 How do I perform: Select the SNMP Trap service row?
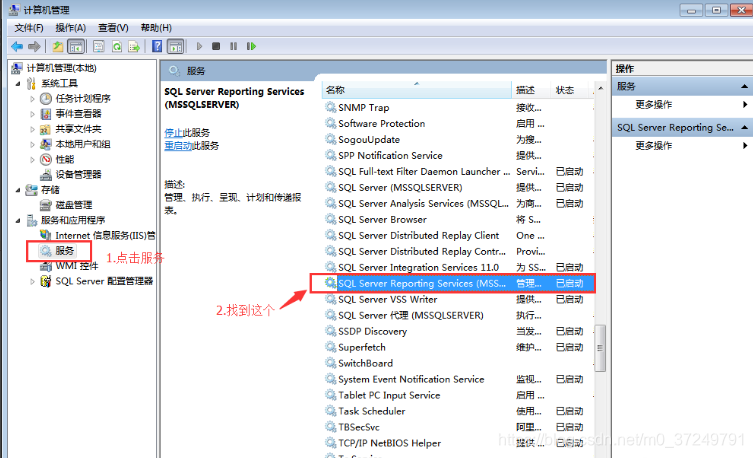459,108
